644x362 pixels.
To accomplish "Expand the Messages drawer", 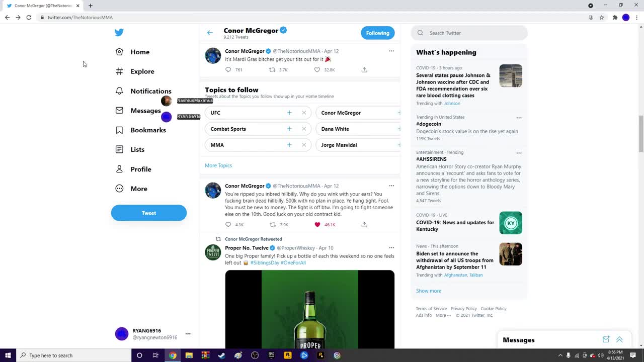I will [x=619, y=340].
